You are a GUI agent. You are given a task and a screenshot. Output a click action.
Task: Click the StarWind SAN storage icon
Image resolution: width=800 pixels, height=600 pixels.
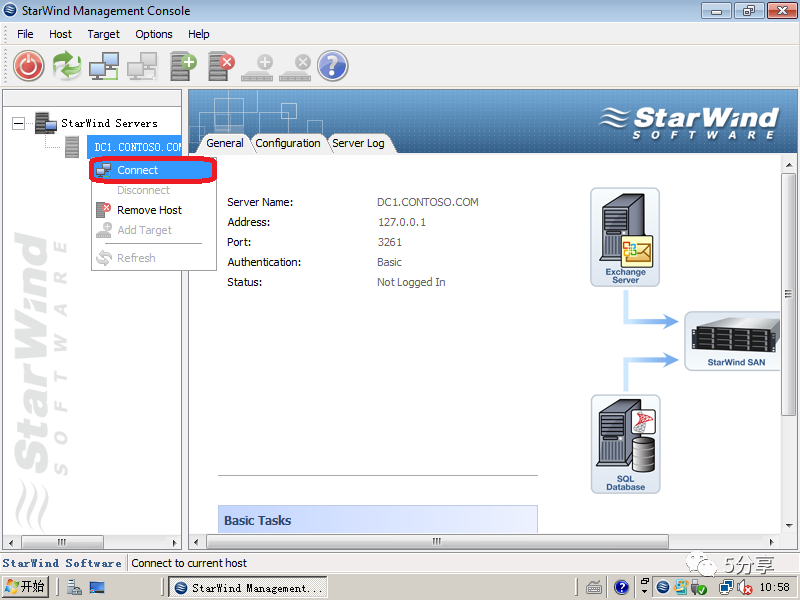pyautogui.click(x=733, y=341)
